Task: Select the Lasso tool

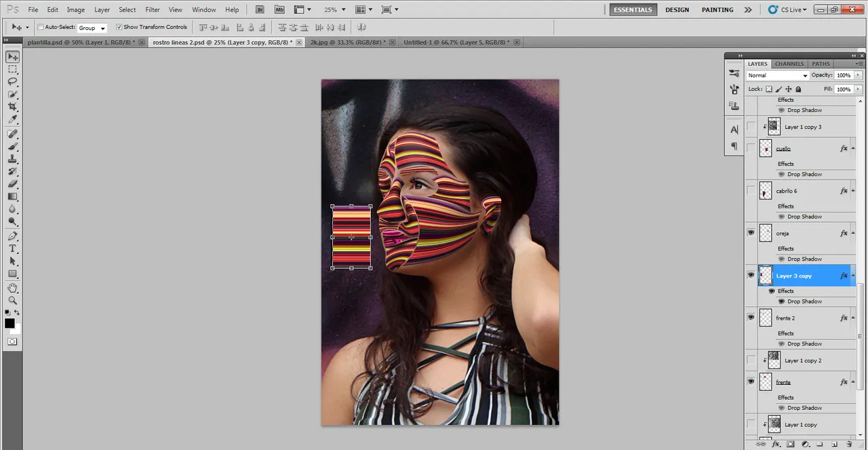Action: pyautogui.click(x=12, y=81)
